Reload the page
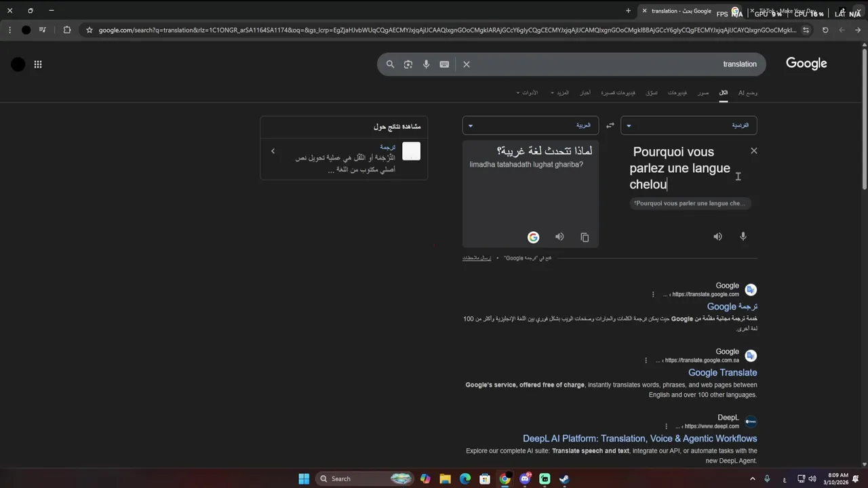This screenshot has width=868, height=488. pyautogui.click(x=825, y=30)
